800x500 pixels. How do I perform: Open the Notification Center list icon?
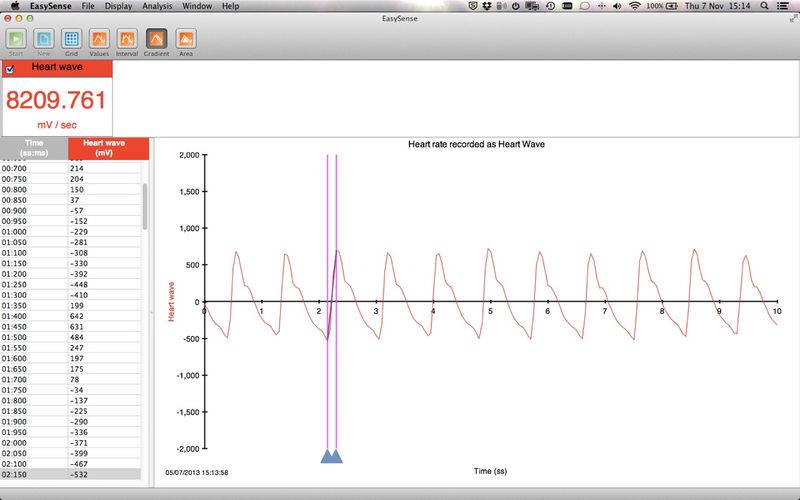(x=787, y=6)
